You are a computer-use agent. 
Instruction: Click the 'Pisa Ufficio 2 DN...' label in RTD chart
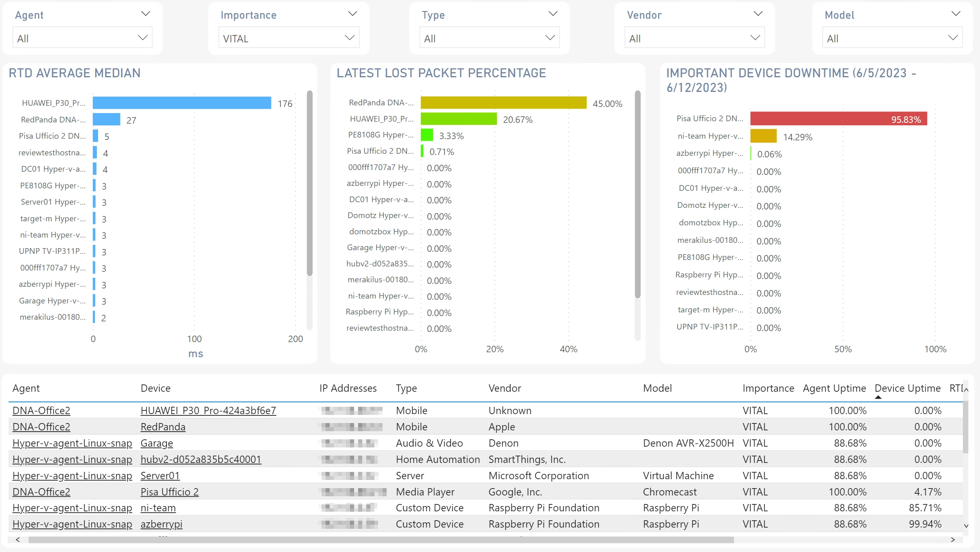coord(52,136)
